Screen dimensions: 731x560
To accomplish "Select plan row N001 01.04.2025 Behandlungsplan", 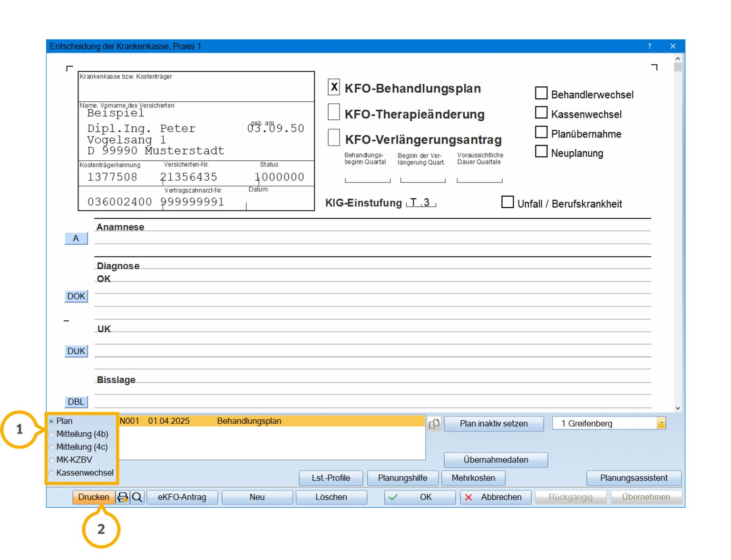I will tap(271, 421).
